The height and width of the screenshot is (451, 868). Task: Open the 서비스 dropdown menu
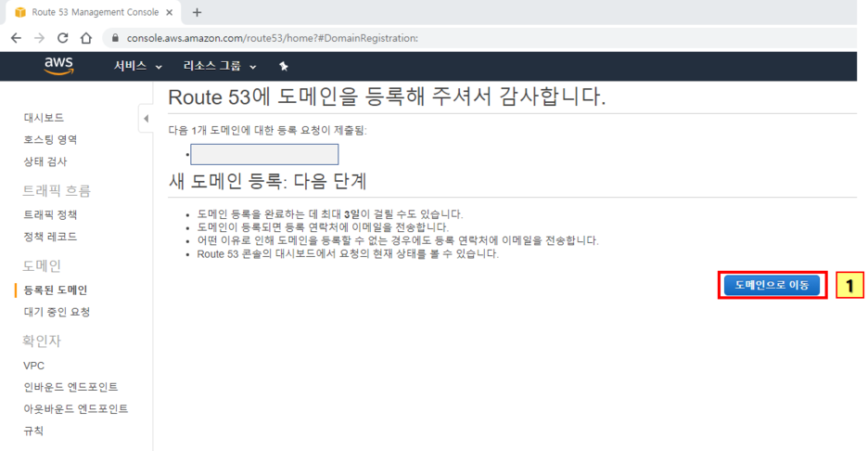(x=138, y=67)
